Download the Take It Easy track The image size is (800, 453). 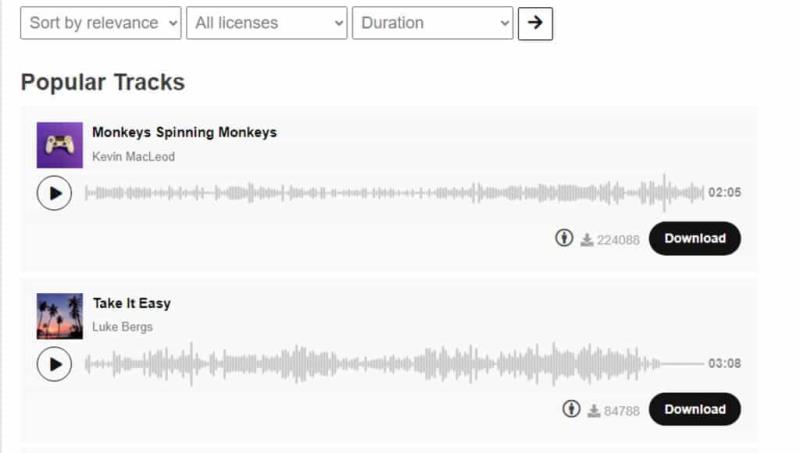tap(694, 409)
